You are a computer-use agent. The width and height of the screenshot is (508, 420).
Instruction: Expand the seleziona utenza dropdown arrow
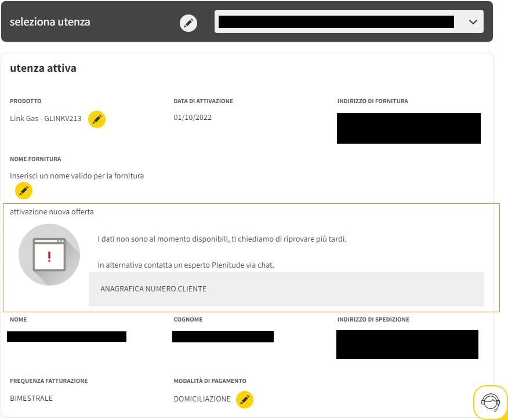[473, 22]
